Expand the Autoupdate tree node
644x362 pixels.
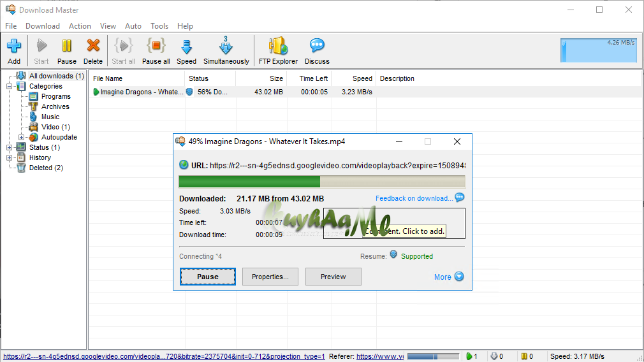21,138
